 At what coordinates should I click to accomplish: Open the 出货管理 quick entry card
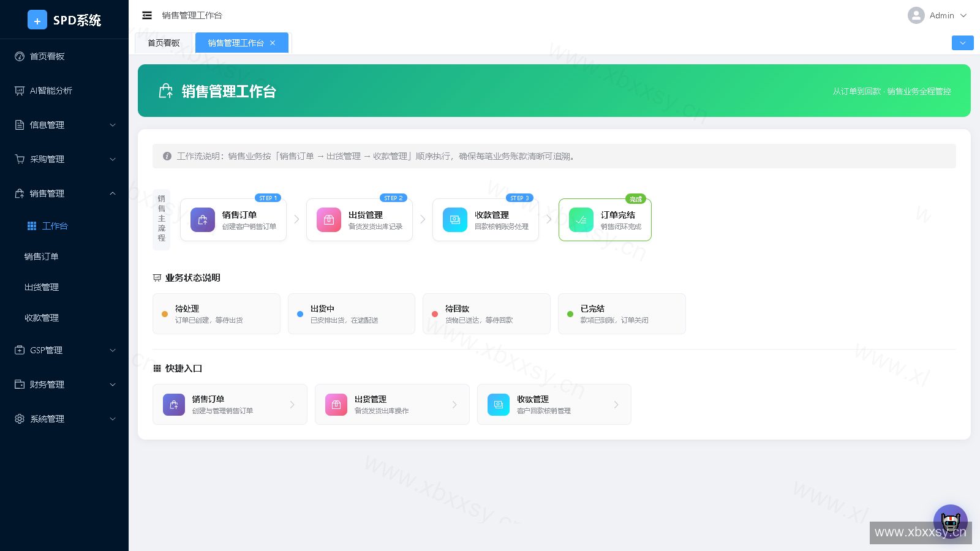point(392,405)
